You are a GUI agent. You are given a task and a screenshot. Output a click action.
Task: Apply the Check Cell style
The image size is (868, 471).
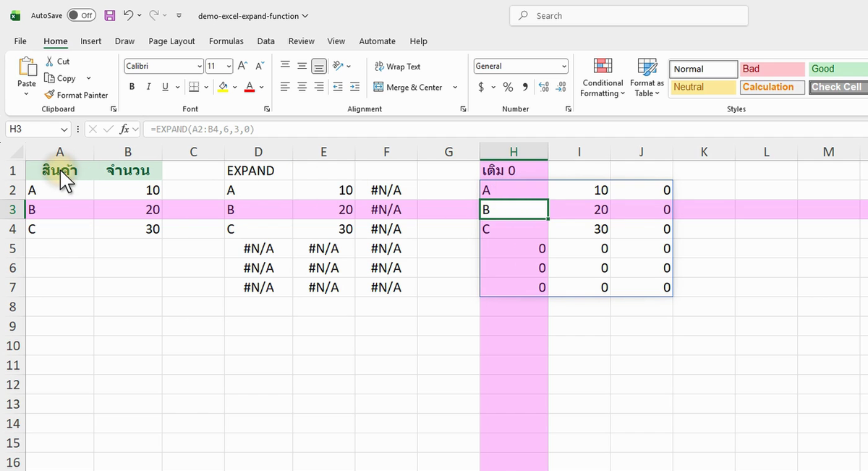[838, 87]
